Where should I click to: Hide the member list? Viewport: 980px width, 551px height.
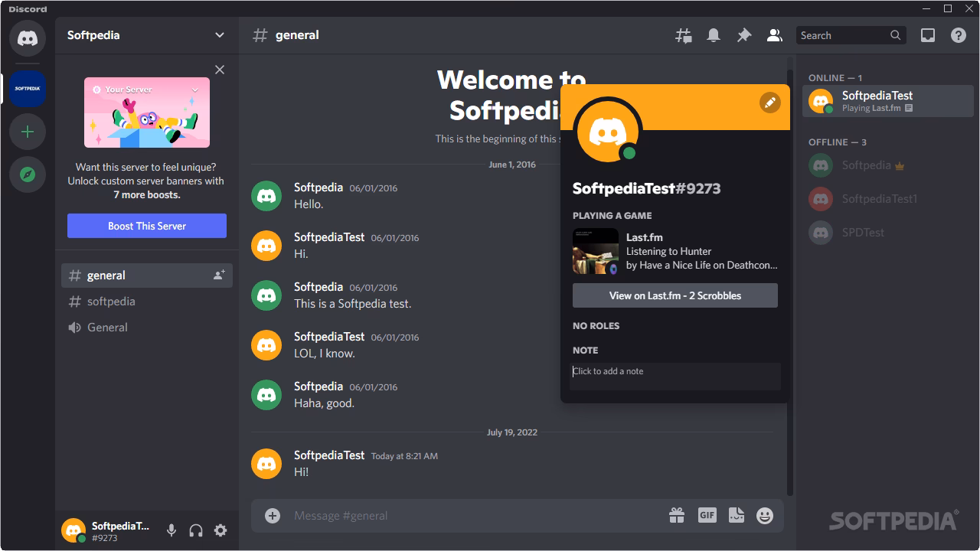point(774,34)
